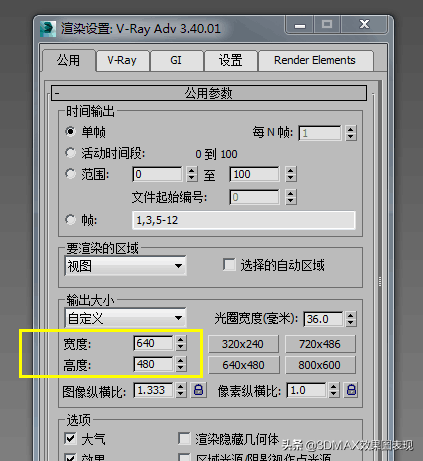Open the Render Elements tab

tap(315, 61)
